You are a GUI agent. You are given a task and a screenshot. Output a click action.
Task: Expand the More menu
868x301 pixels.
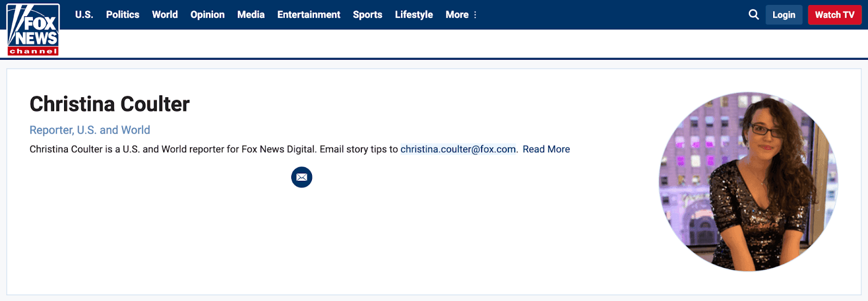[461, 15]
